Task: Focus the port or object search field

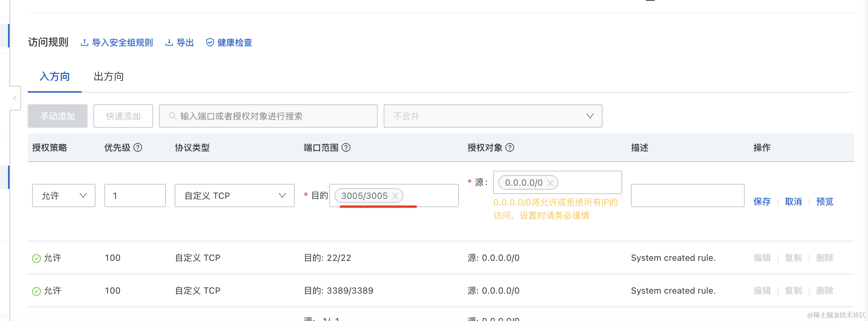Action: 268,116
